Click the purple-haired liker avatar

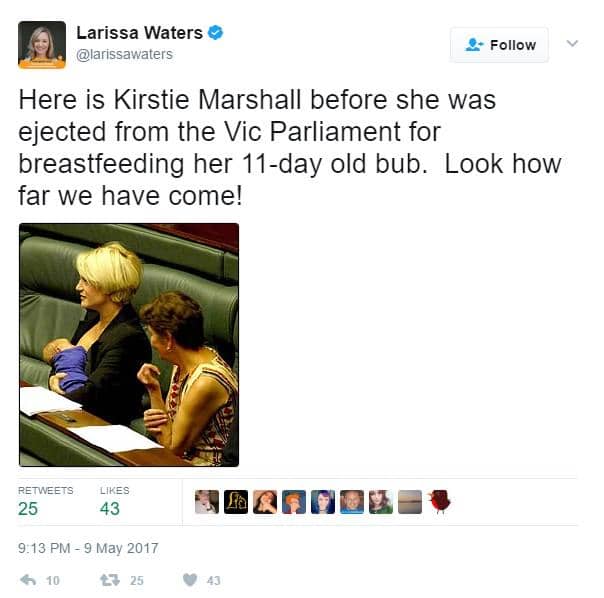(x=323, y=502)
